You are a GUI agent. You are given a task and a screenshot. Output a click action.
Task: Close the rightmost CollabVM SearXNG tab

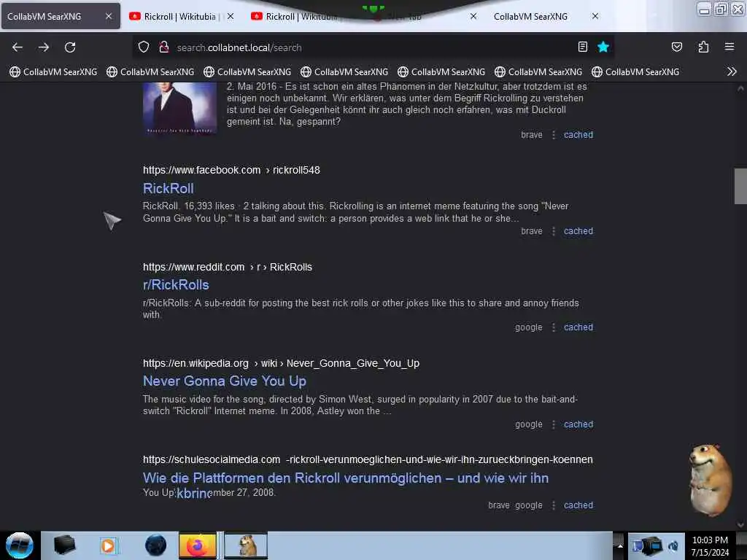coord(595,16)
